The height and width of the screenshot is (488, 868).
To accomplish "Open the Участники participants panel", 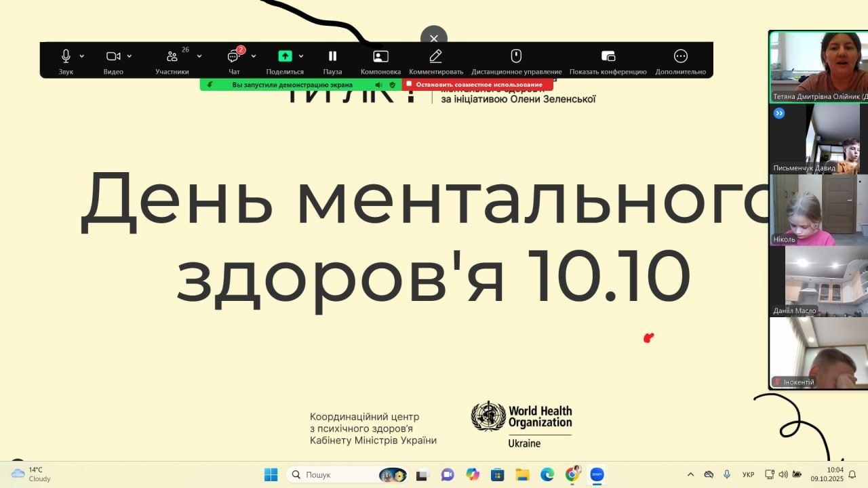I will click(x=172, y=56).
